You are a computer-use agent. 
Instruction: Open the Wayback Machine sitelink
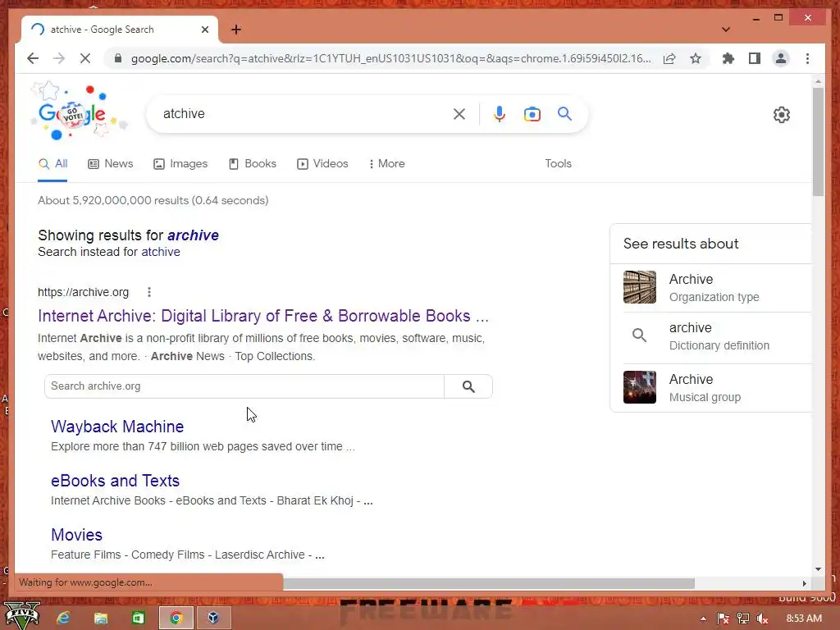click(117, 427)
